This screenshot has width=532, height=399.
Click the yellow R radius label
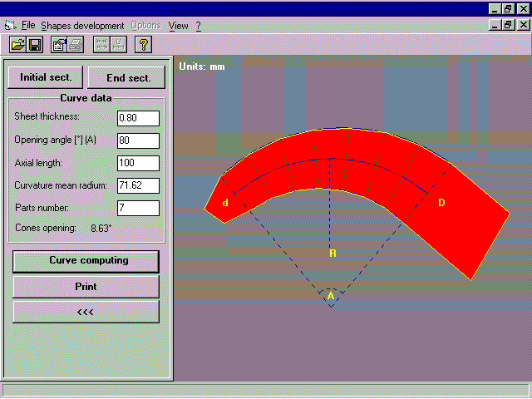coord(332,253)
